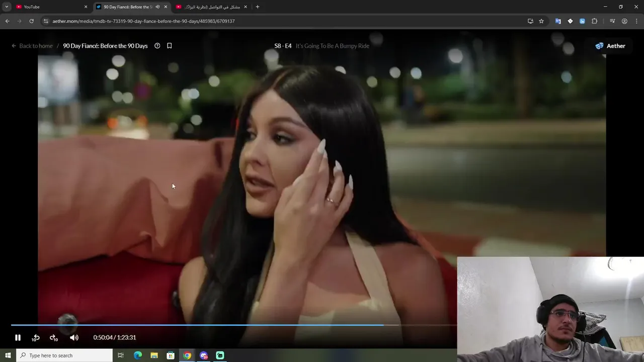Viewport: 644px width, 362px height.
Task: Go back in browser history
Action: [x=7, y=21]
